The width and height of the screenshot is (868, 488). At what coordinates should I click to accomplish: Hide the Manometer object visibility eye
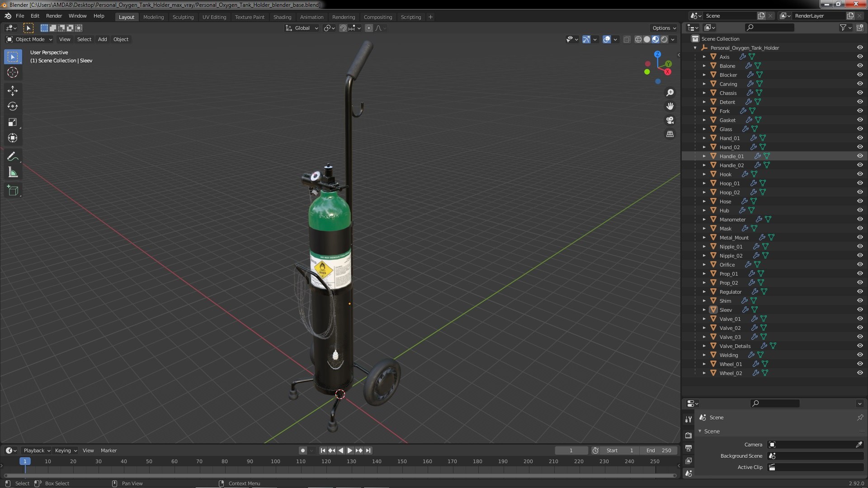coord(860,219)
